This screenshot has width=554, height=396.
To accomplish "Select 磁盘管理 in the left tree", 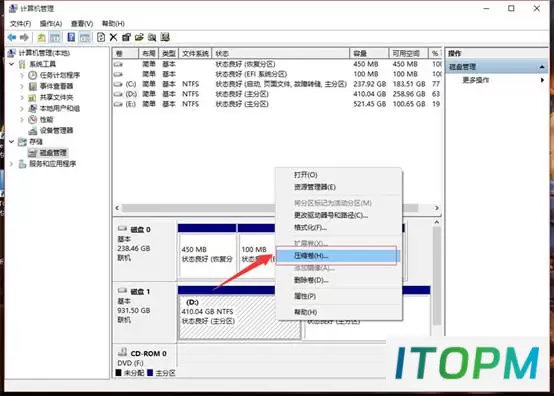I will [53, 153].
